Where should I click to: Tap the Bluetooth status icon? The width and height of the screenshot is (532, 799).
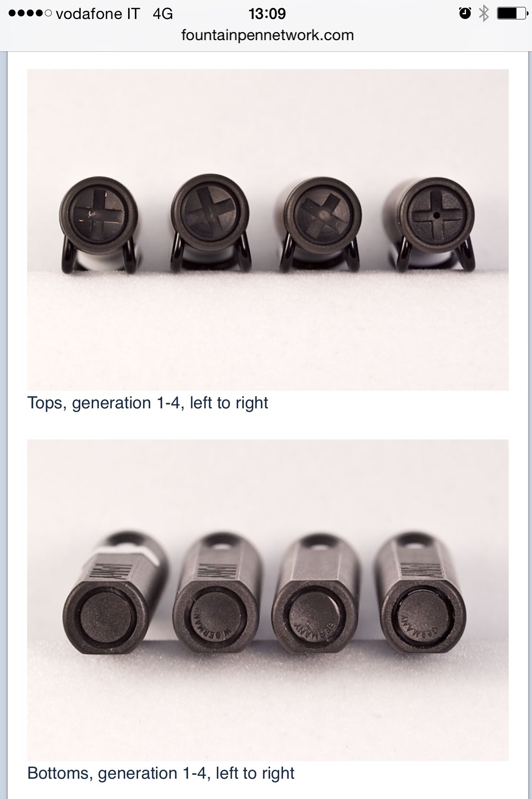coord(484,13)
